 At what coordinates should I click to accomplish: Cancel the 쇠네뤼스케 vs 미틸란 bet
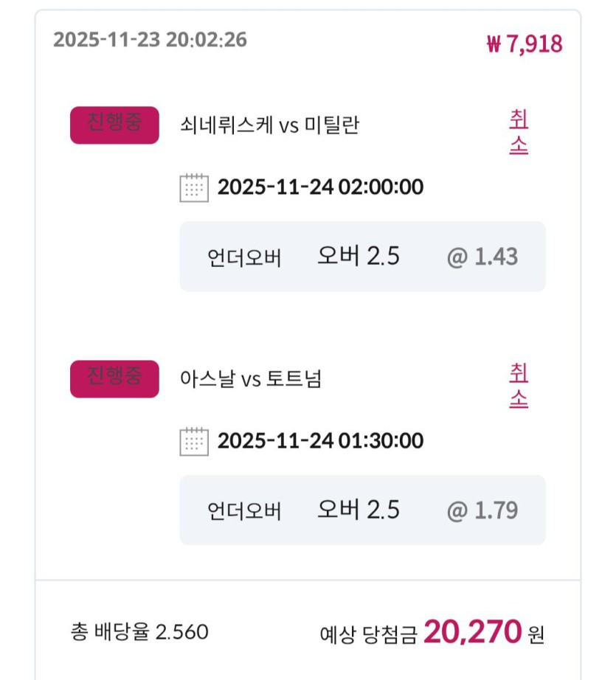pos(519,132)
